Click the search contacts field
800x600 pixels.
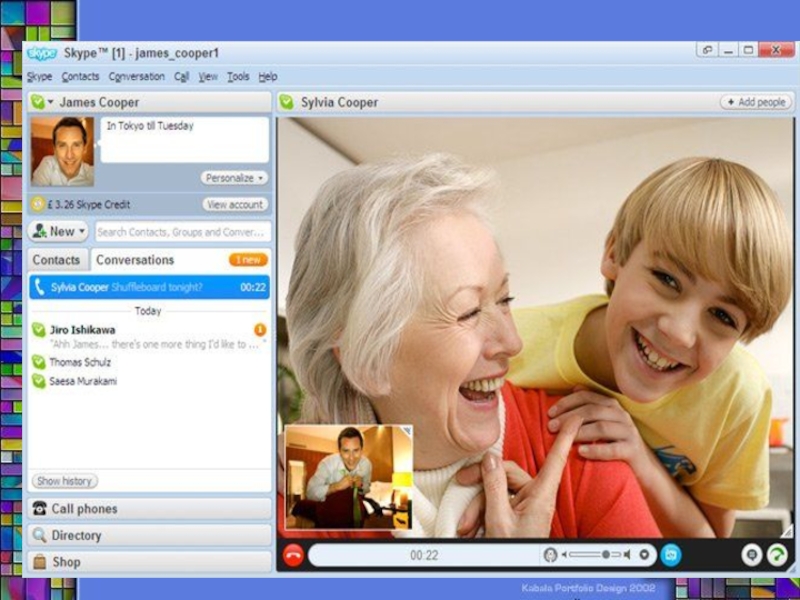pos(183,232)
